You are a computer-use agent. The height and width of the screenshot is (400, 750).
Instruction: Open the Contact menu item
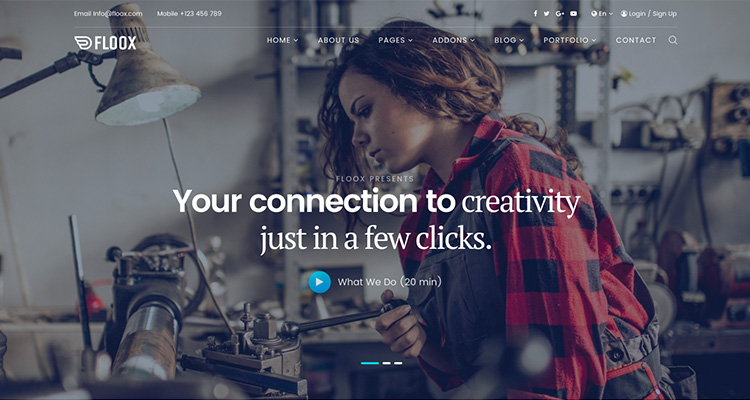coord(636,40)
